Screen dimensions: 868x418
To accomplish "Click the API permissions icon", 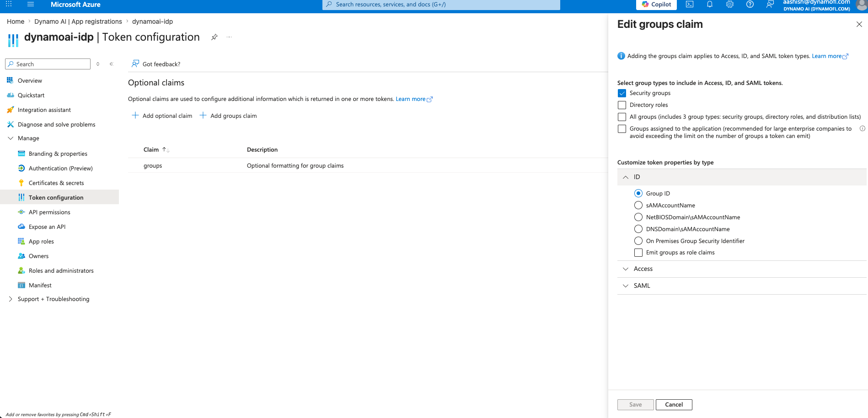I will [x=21, y=212].
